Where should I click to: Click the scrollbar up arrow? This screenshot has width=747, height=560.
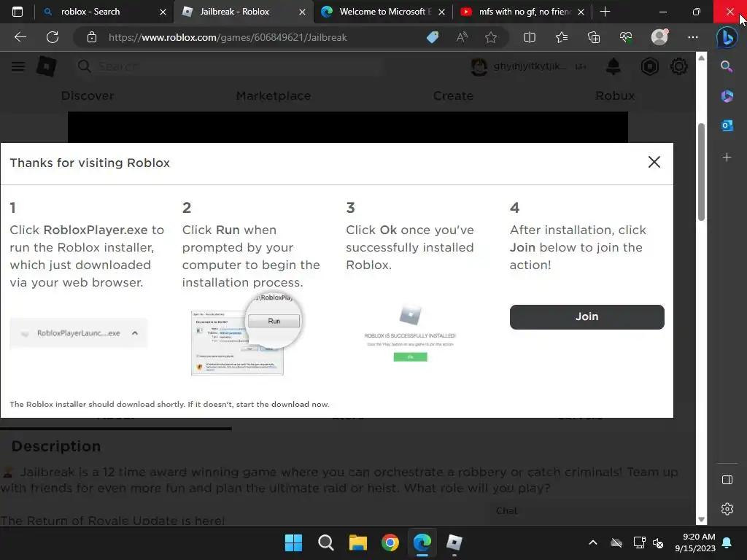tap(701, 58)
